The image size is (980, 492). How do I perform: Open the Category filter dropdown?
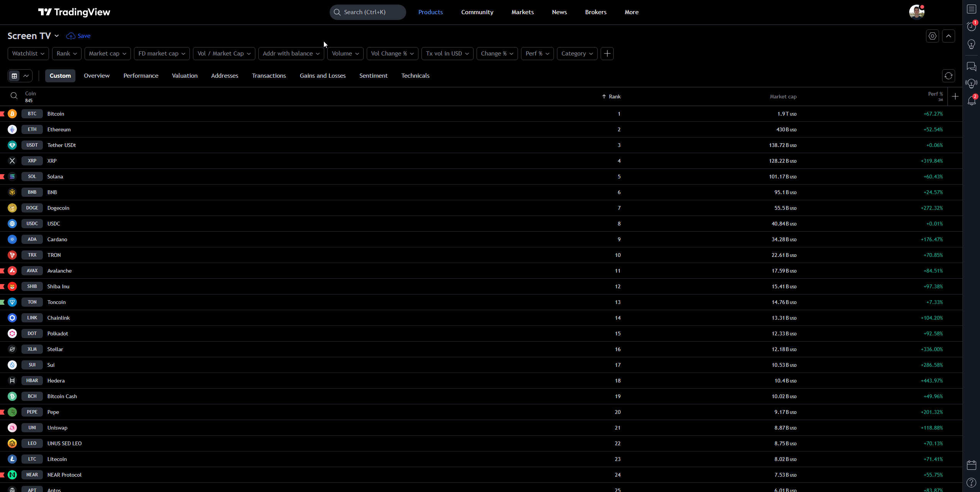pos(577,54)
